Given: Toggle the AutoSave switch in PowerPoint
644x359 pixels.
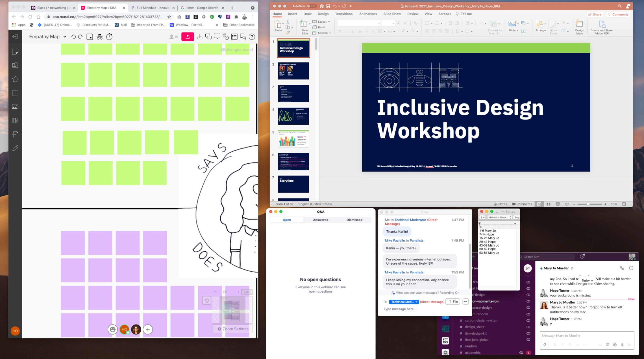Looking at the screenshot, I should pyautogui.click(x=312, y=6).
